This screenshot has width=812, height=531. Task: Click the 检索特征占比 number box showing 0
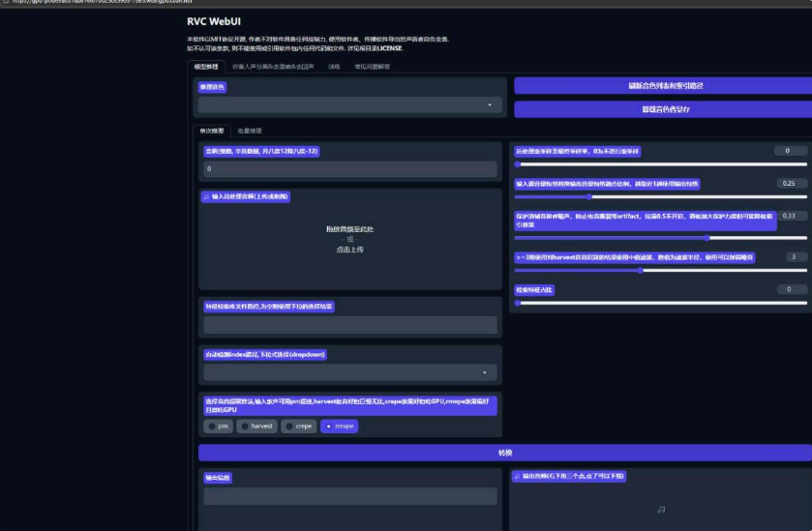point(792,289)
